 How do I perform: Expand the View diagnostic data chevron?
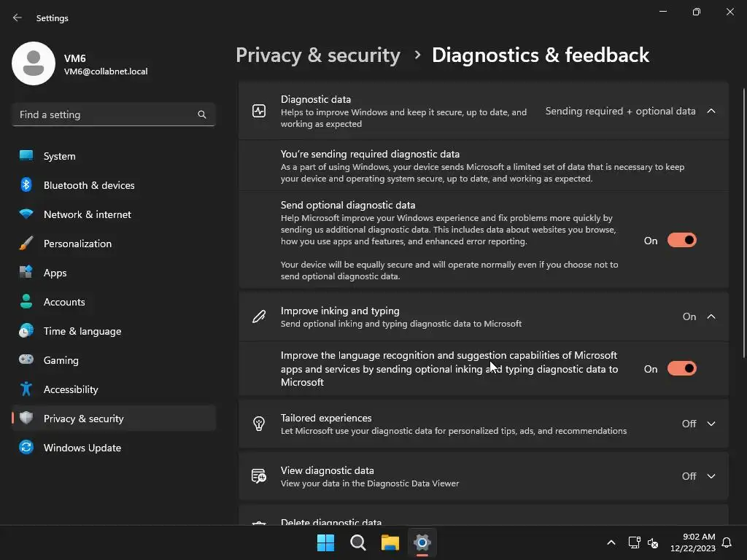point(711,476)
